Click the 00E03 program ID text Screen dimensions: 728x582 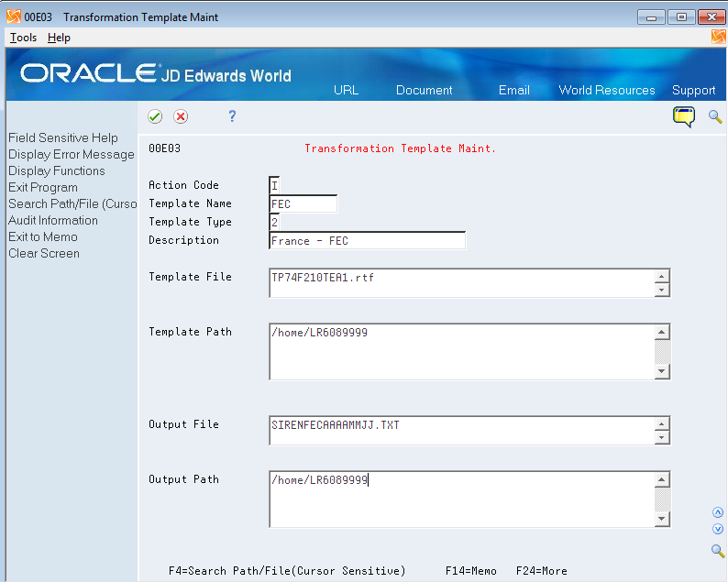tap(164, 148)
